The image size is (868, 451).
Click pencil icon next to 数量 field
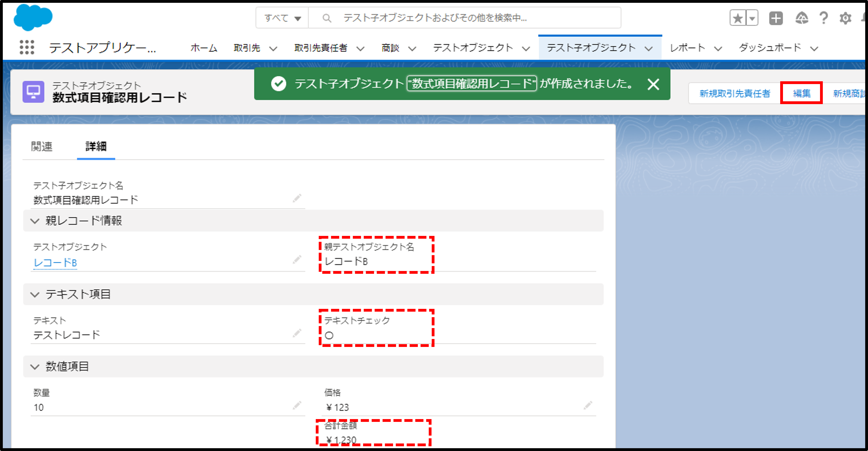pyautogui.click(x=297, y=405)
